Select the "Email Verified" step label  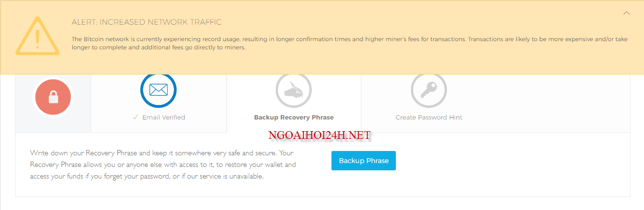point(163,117)
